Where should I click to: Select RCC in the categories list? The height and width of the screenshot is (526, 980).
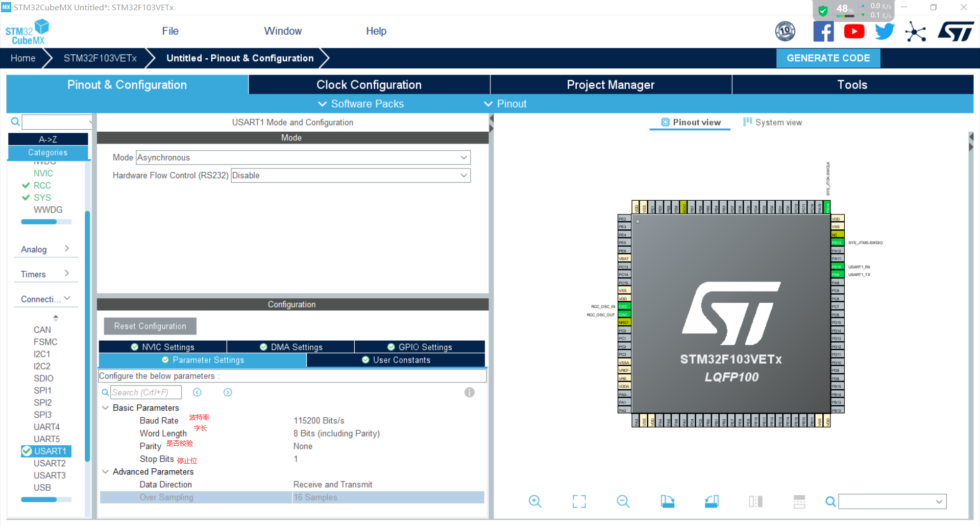(42, 185)
